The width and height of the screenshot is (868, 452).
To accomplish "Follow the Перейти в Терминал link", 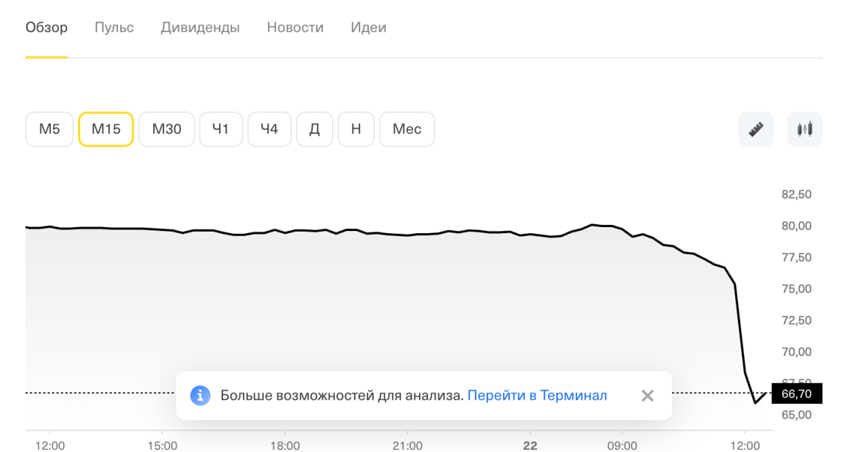I will [537, 395].
